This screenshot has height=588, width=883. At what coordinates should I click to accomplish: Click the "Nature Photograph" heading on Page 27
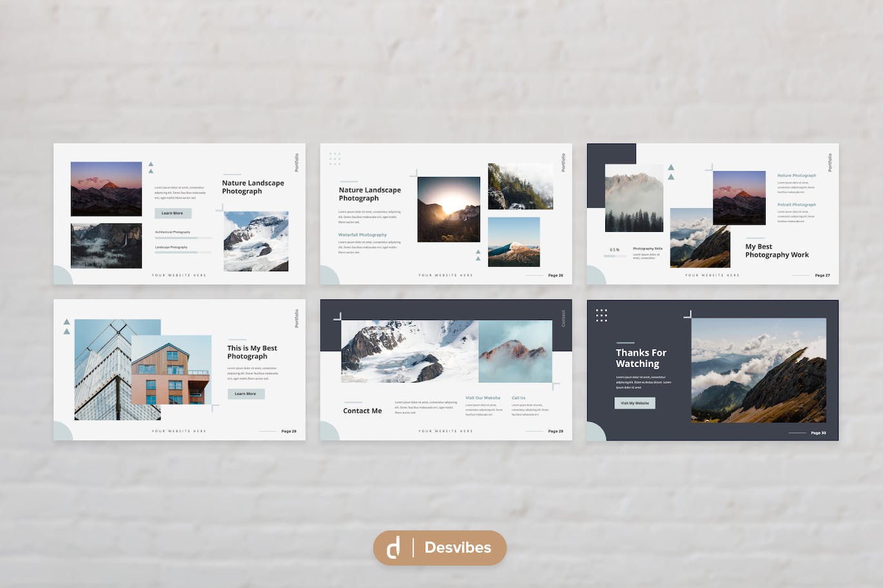click(x=797, y=175)
